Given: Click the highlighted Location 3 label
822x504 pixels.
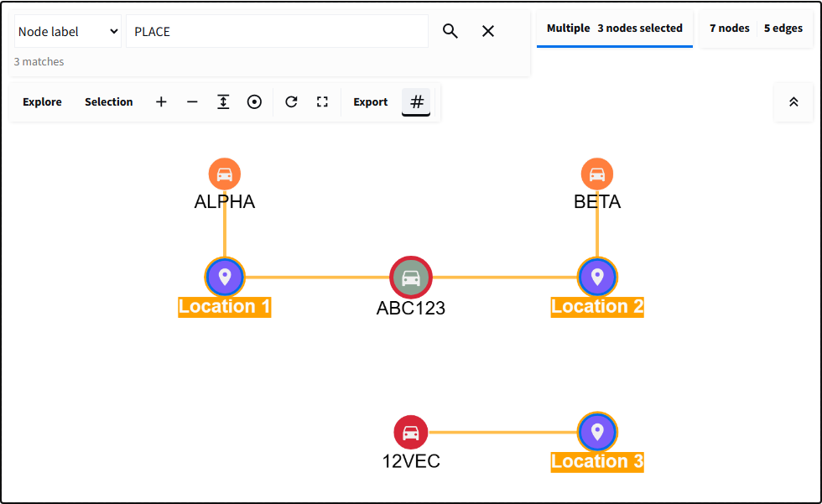Looking at the screenshot, I should click(597, 461).
